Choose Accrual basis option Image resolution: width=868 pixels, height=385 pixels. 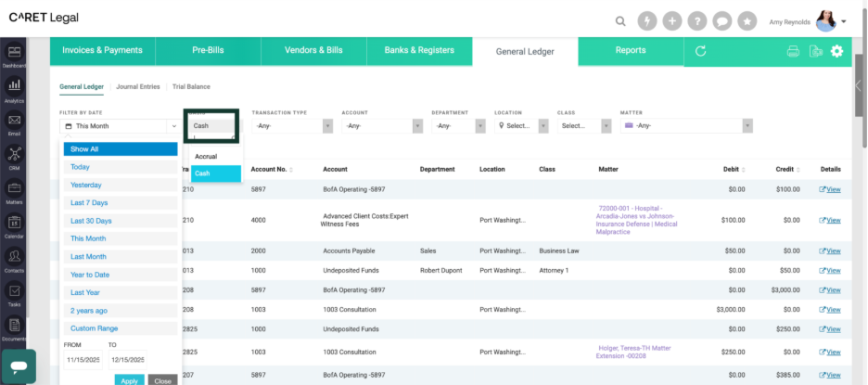pyautogui.click(x=216, y=157)
